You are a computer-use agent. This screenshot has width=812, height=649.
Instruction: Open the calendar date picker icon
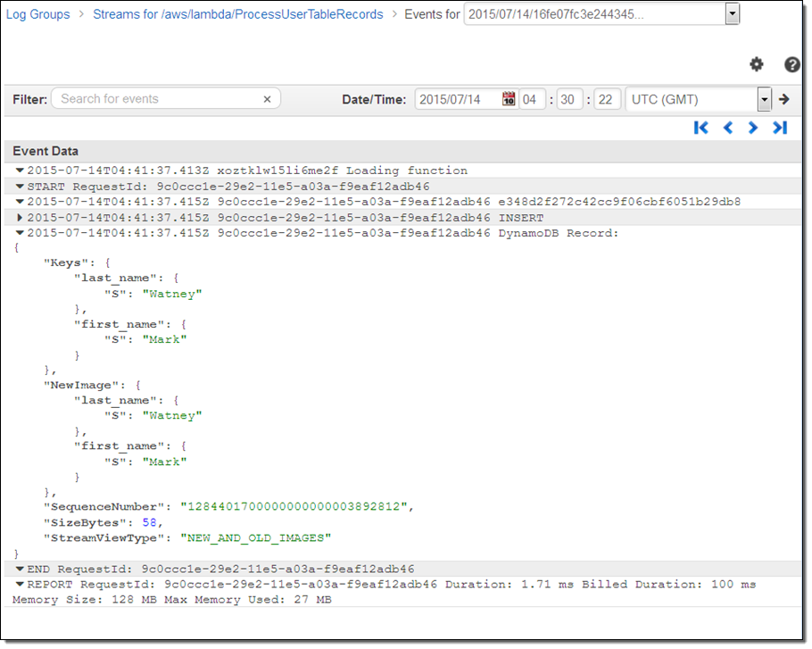pyautogui.click(x=509, y=99)
